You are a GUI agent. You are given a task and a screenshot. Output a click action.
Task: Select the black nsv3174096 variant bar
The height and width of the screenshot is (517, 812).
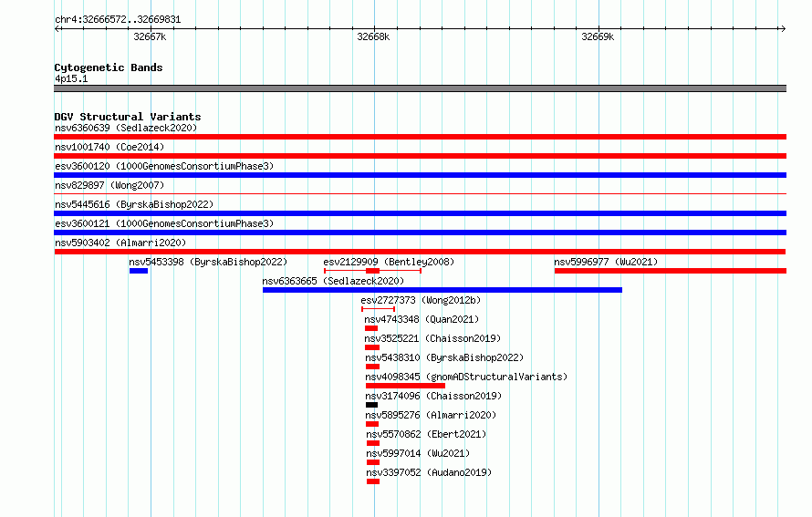372,405
